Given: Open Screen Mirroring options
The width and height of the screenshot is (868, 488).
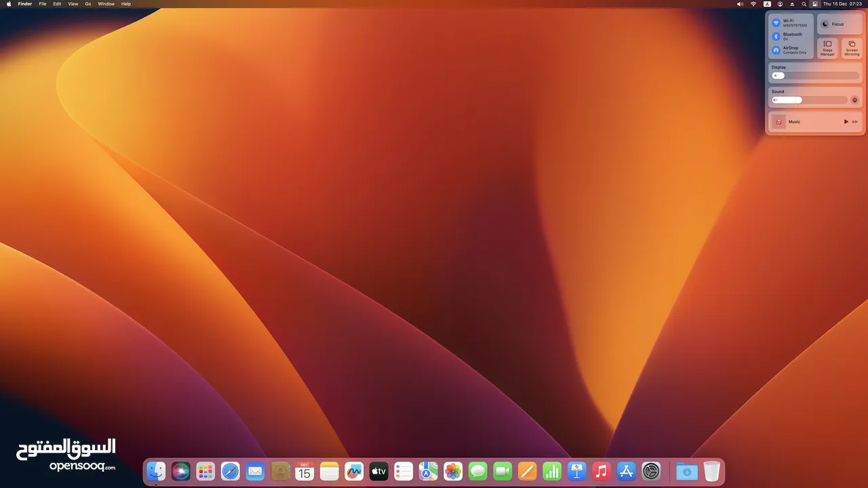Looking at the screenshot, I should 852,48.
